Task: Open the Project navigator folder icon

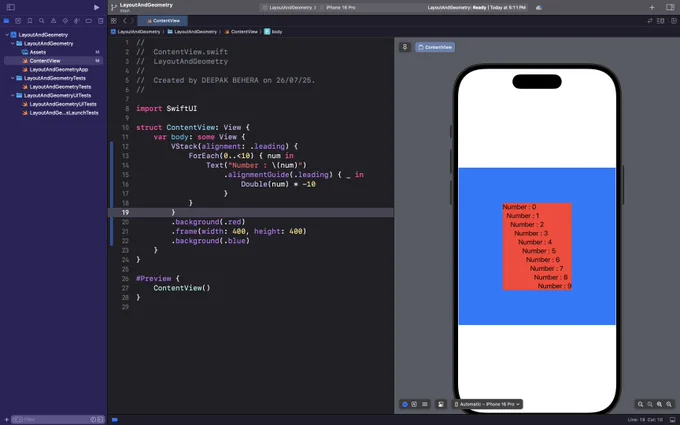Action: (6, 21)
